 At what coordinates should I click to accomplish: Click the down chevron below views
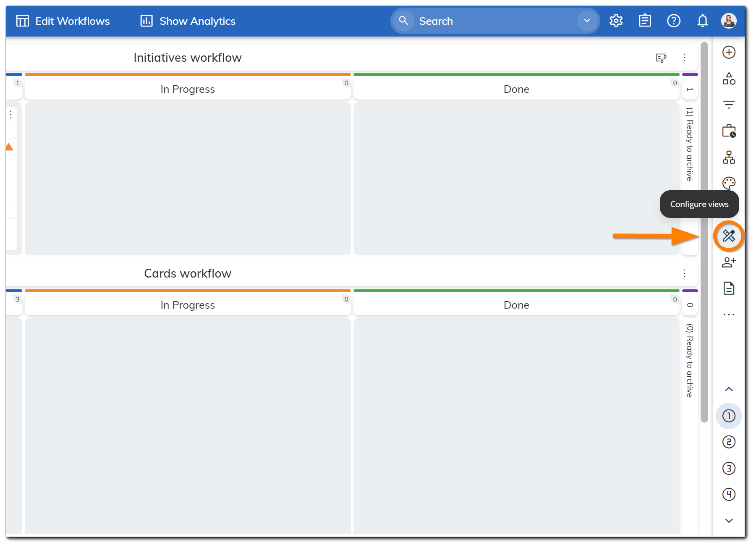pyautogui.click(x=729, y=521)
